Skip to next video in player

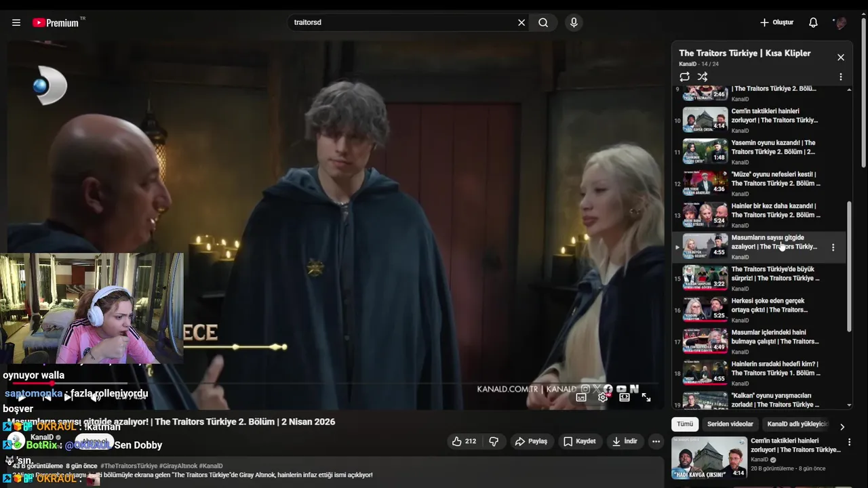pos(68,398)
